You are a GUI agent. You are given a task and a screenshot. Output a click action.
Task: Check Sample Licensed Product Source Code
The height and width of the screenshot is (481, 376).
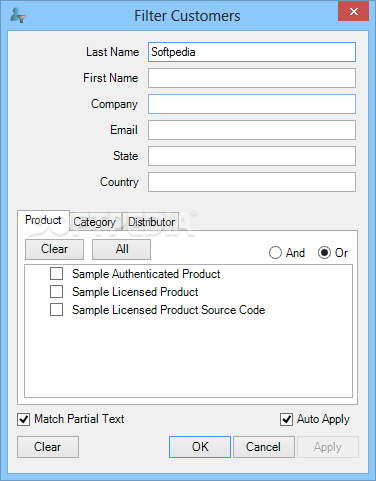tap(56, 310)
